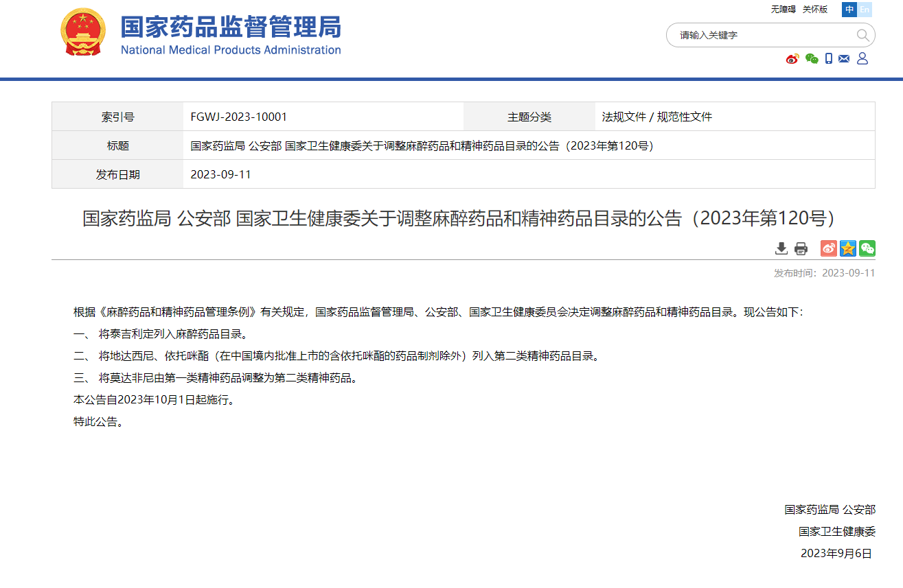Click the blue mobile phone icon
This screenshot has width=903, height=588.
tap(829, 59)
